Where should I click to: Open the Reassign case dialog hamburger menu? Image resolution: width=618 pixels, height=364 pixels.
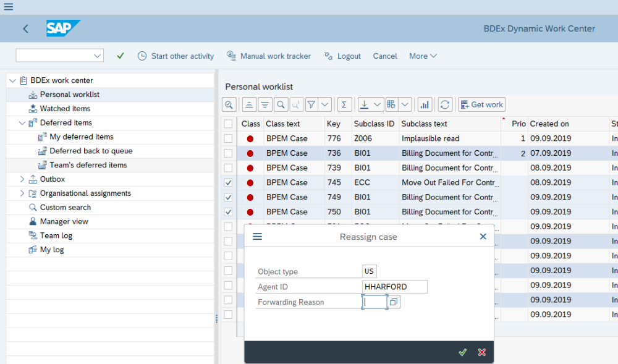click(258, 237)
